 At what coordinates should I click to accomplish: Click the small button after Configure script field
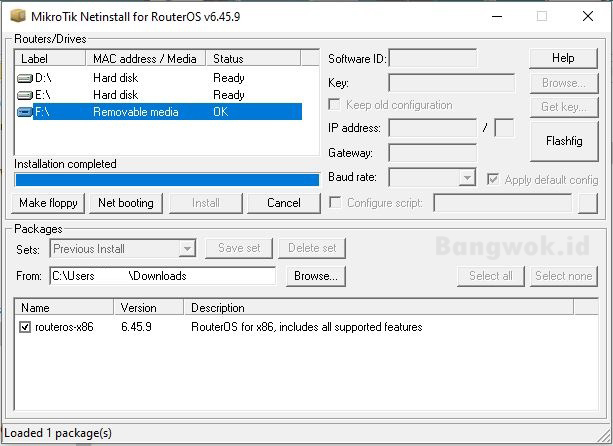pos(588,203)
